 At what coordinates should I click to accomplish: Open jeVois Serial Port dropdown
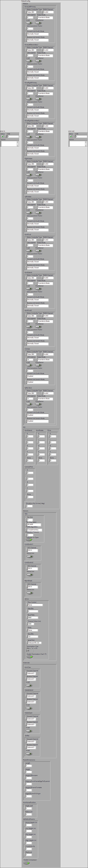tap(34, 643)
